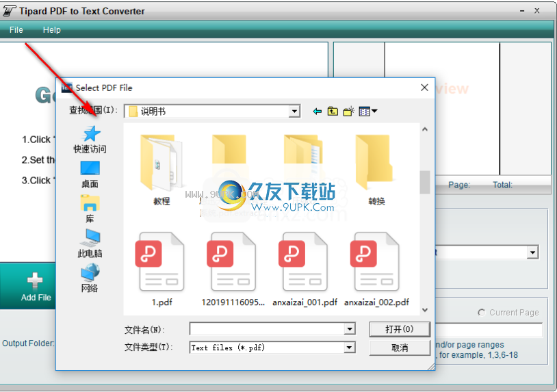Select the 转换 folder

pos(376,170)
